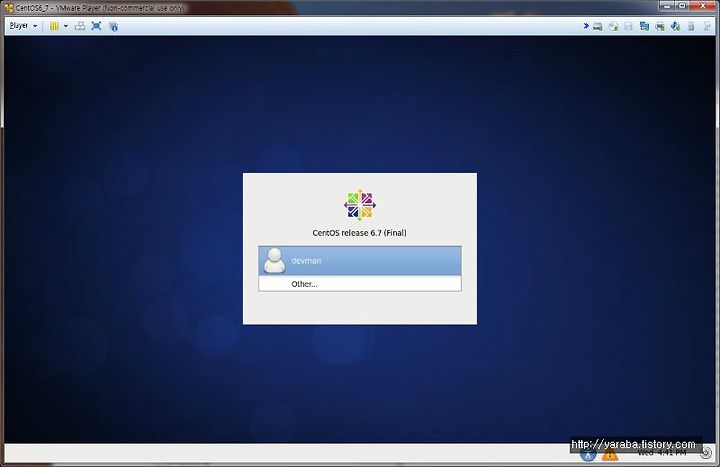Viewport: 720px width, 467px height.
Task: Click the power button in bottom panel
Action: [706, 453]
